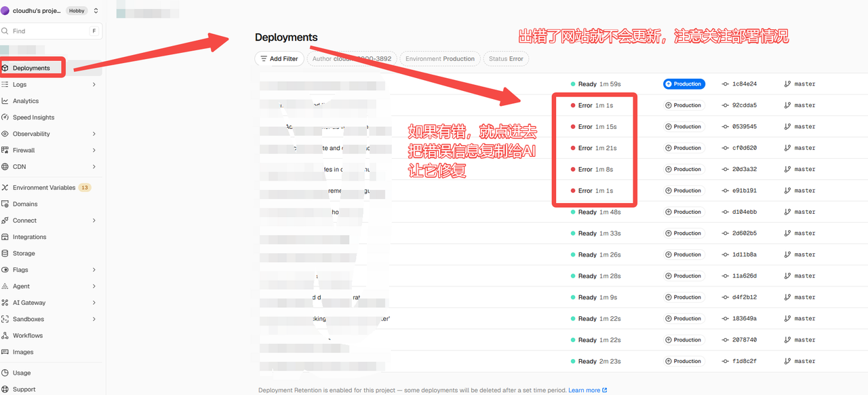
Task: Select the Usage icon in sidebar
Action: tap(5, 373)
